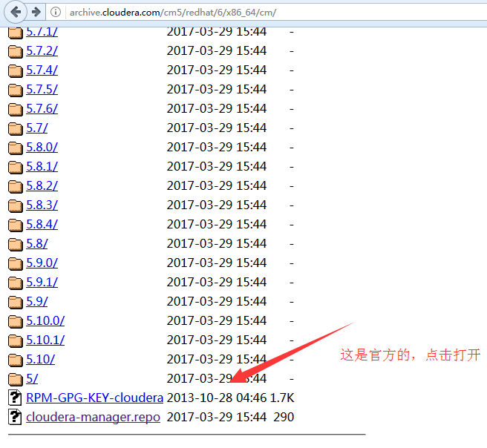
Task: Open the 5.10.0/ directory link
Action: tap(45, 320)
